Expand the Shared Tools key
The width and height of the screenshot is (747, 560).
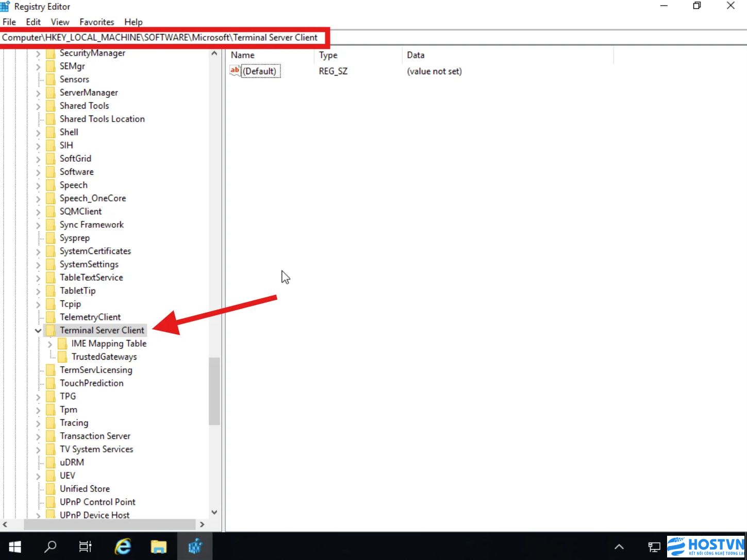[x=38, y=106]
